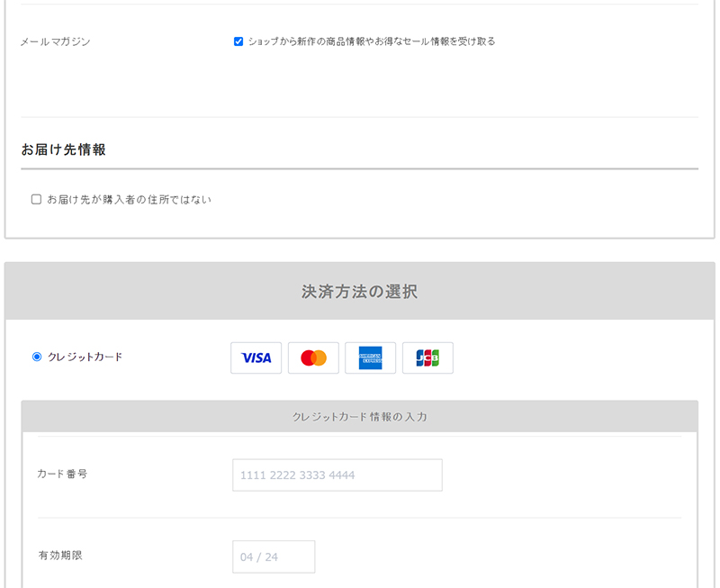Click the カード番号 label
This screenshot has width=720, height=588.
(62, 474)
